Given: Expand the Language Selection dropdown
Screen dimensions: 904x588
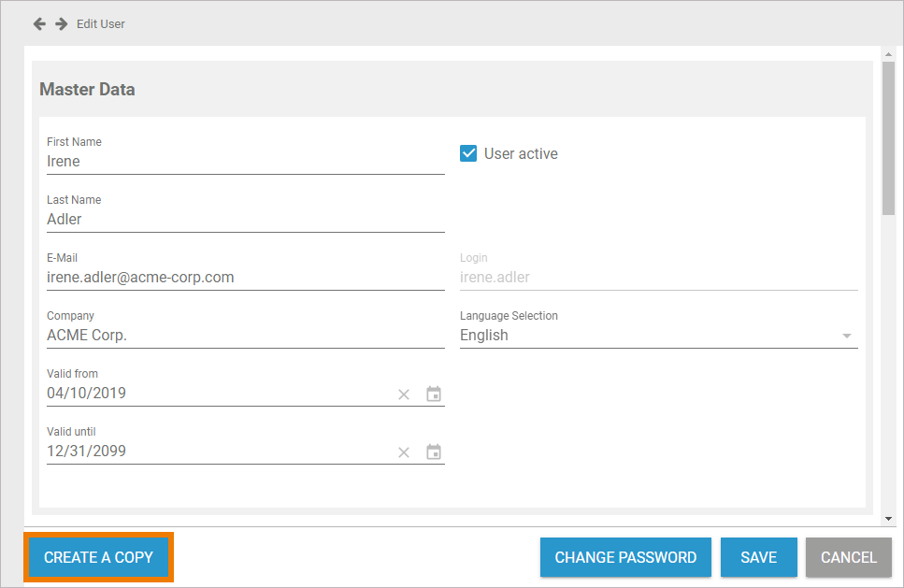Looking at the screenshot, I should tap(846, 336).
